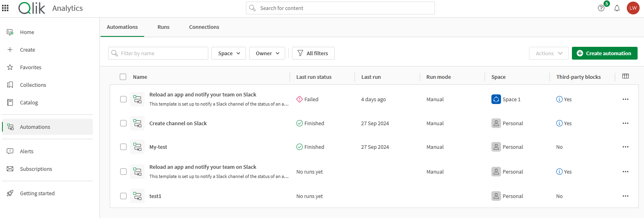This screenshot has width=644, height=218.
Task: Tick the select-all checkbox in header
Action: click(x=123, y=77)
